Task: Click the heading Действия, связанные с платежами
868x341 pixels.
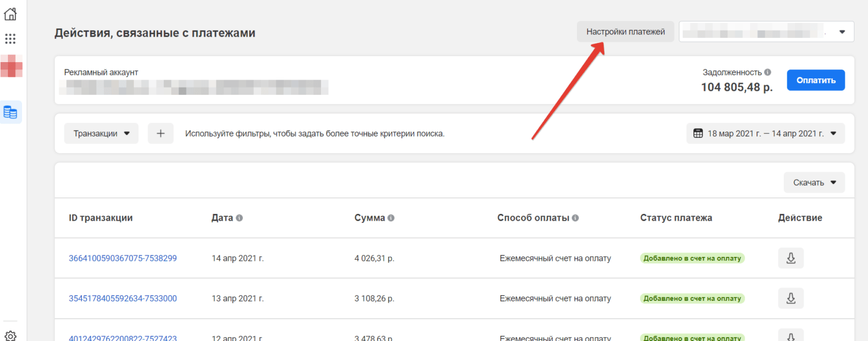Action: 155,33
